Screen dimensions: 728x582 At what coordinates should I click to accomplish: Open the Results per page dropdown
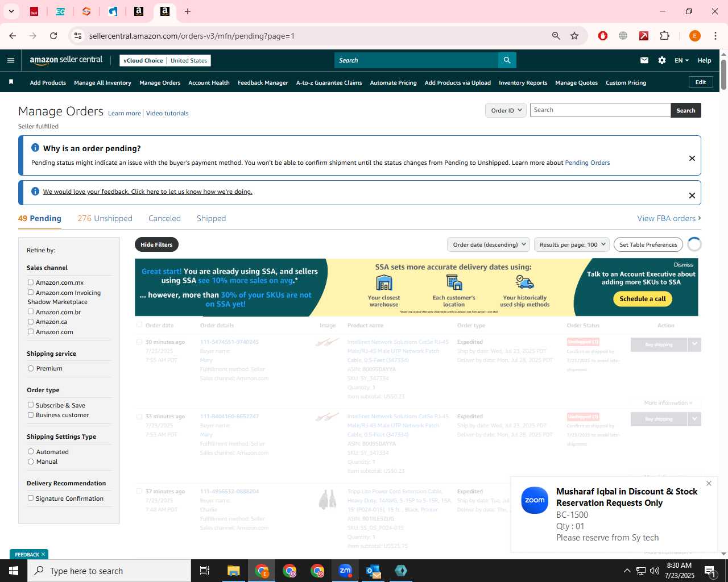572,244
